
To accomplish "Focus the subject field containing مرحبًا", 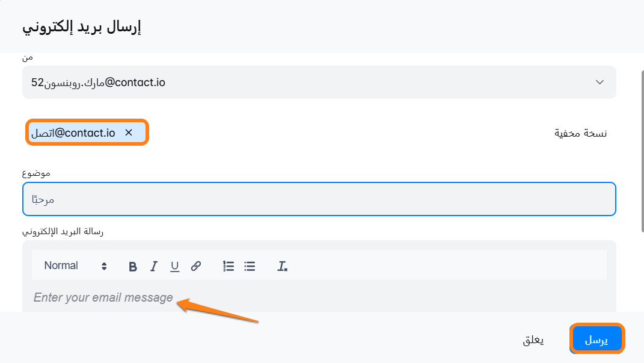I will point(319,199).
